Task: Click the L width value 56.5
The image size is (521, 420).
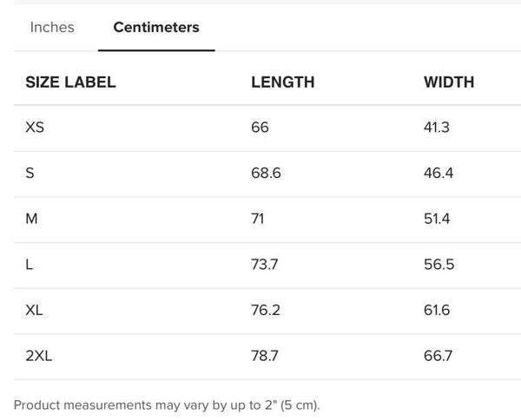Action: tap(439, 264)
